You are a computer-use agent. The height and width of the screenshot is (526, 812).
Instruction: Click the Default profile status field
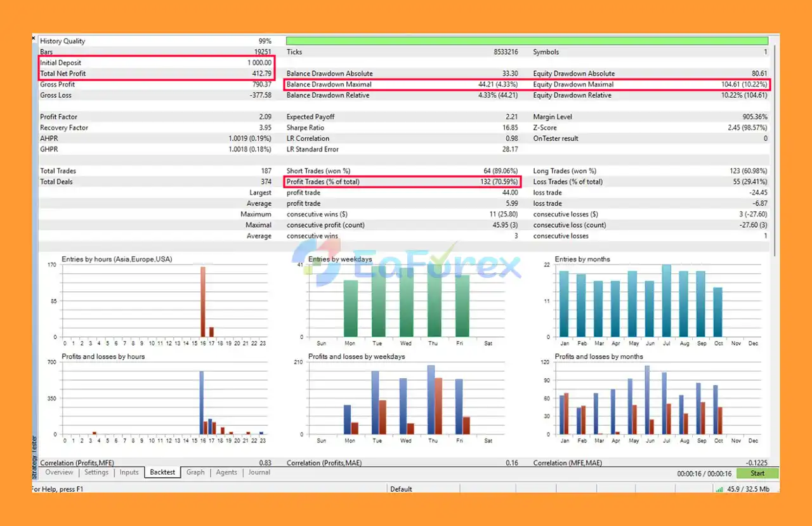pos(401,489)
